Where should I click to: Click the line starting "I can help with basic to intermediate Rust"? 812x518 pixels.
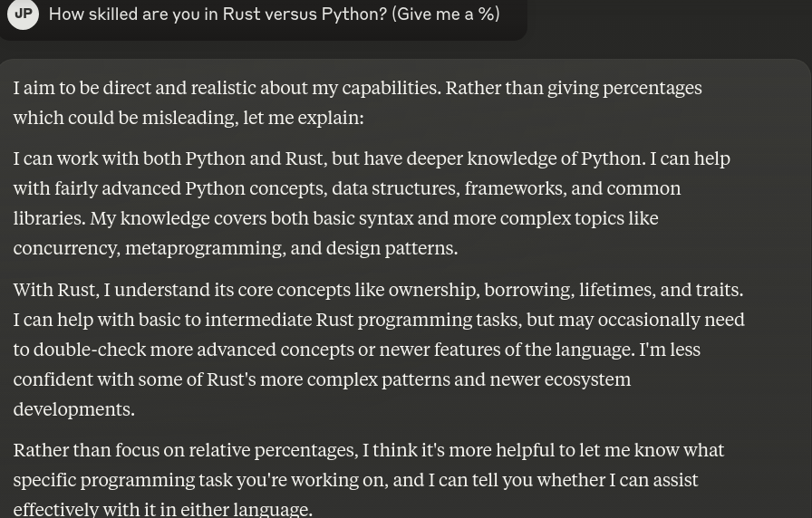coord(379,320)
